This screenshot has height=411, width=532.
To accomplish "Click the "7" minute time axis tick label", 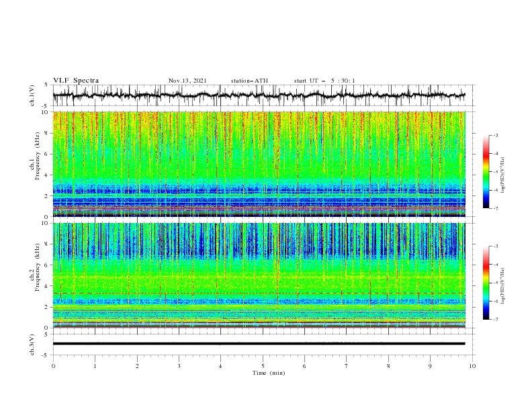I will click(347, 366).
